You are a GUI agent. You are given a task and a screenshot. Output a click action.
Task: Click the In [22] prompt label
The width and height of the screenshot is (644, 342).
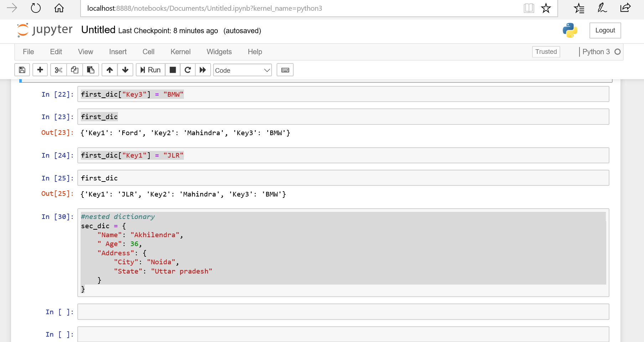[x=57, y=94]
